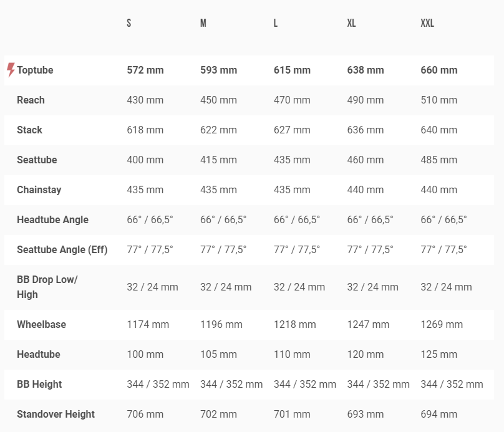The height and width of the screenshot is (432, 504).
Task: Pick the XXL size column header
Action: pyautogui.click(x=427, y=23)
